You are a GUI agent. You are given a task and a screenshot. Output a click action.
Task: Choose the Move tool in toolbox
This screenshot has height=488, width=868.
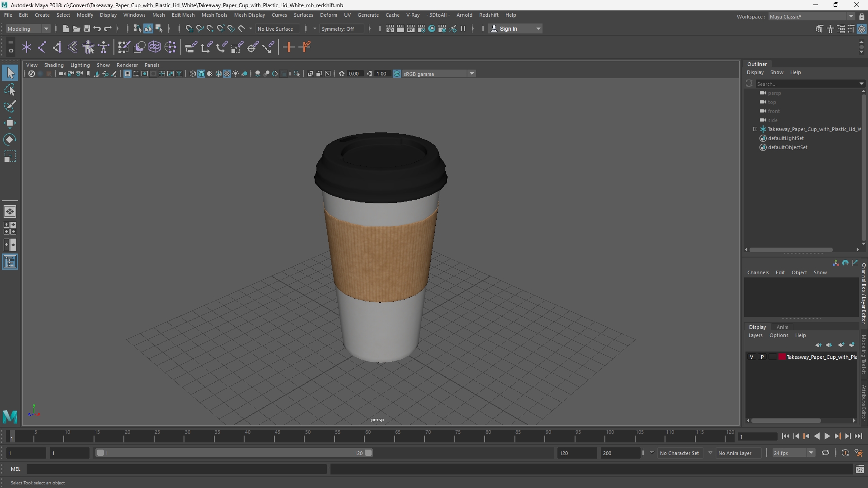tap(10, 123)
